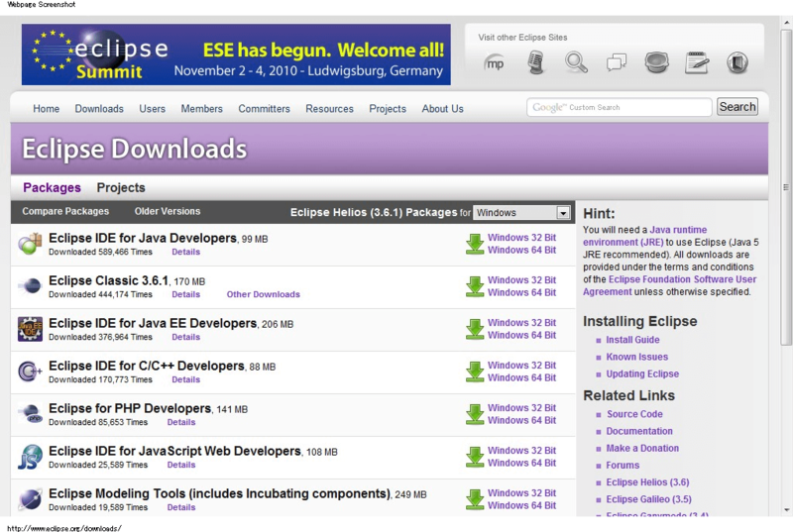Viewport: 793px width, 532px height.
Task: Open Eclipse IDE for Java EE Developers title
Action: (x=153, y=323)
